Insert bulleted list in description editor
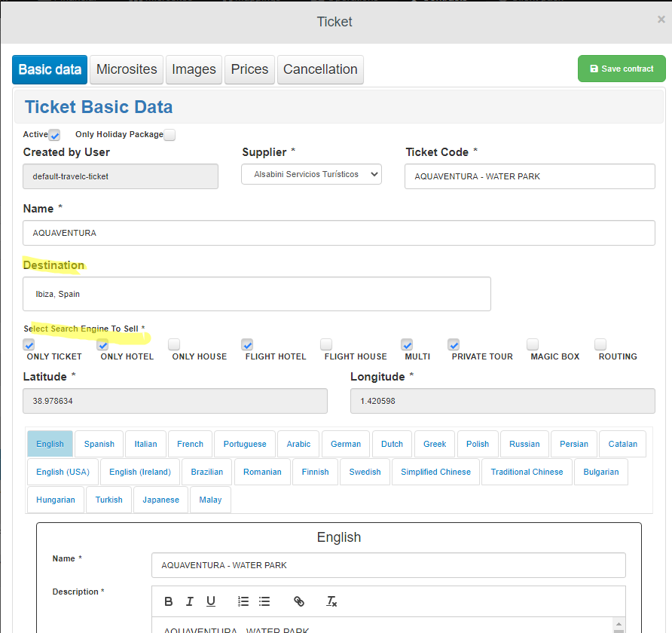 coord(264,601)
